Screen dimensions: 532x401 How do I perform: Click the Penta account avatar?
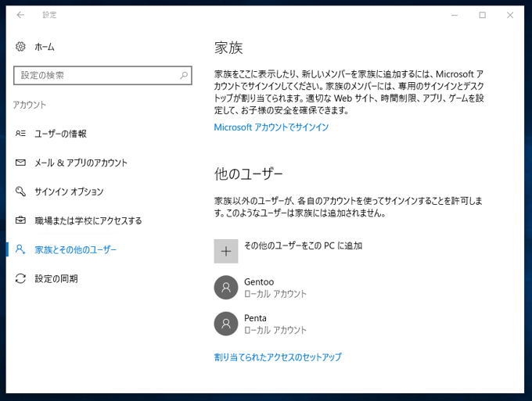click(226, 324)
